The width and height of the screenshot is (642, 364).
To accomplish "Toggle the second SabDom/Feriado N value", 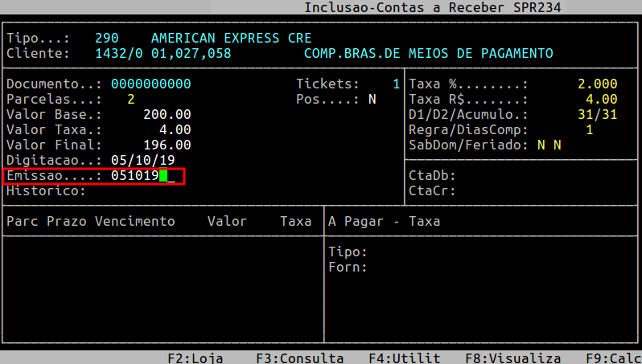I will (557, 145).
